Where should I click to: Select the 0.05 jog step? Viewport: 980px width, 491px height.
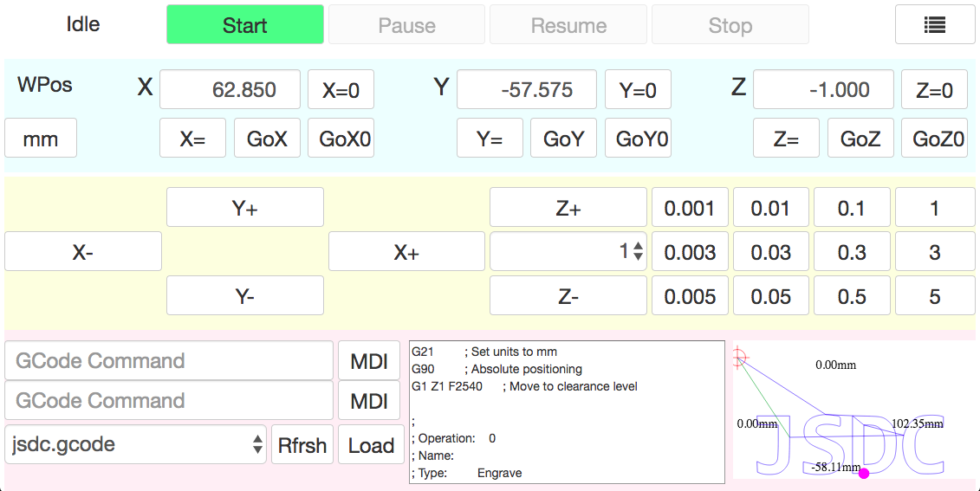point(771,296)
